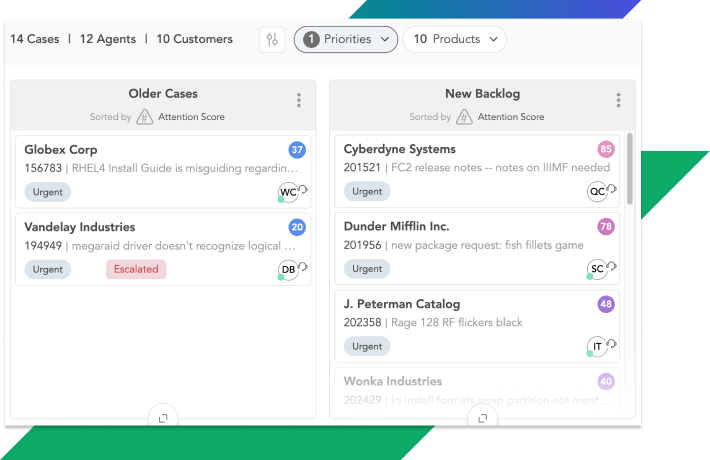
Task: Expand the Older Cases column with expand icon
Action: (163, 418)
